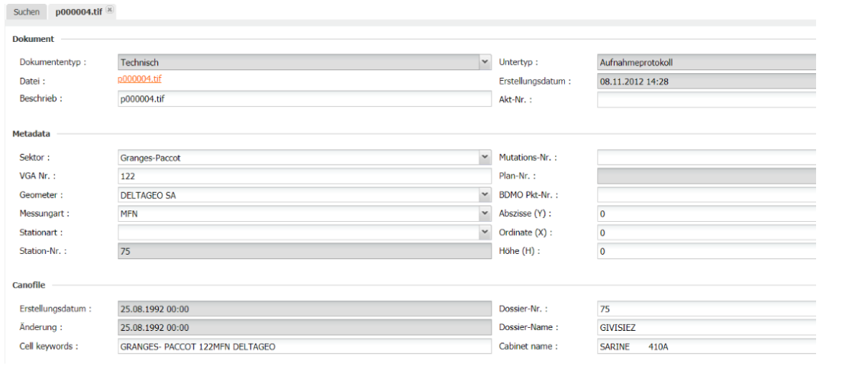
Task: Focus the Ordinate (X) field
Action: pos(706,232)
